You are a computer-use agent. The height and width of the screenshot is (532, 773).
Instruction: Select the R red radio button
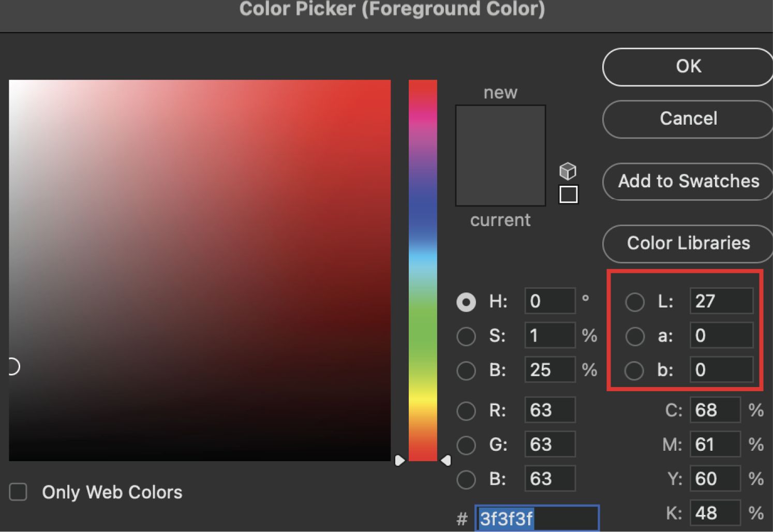[466, 411]
